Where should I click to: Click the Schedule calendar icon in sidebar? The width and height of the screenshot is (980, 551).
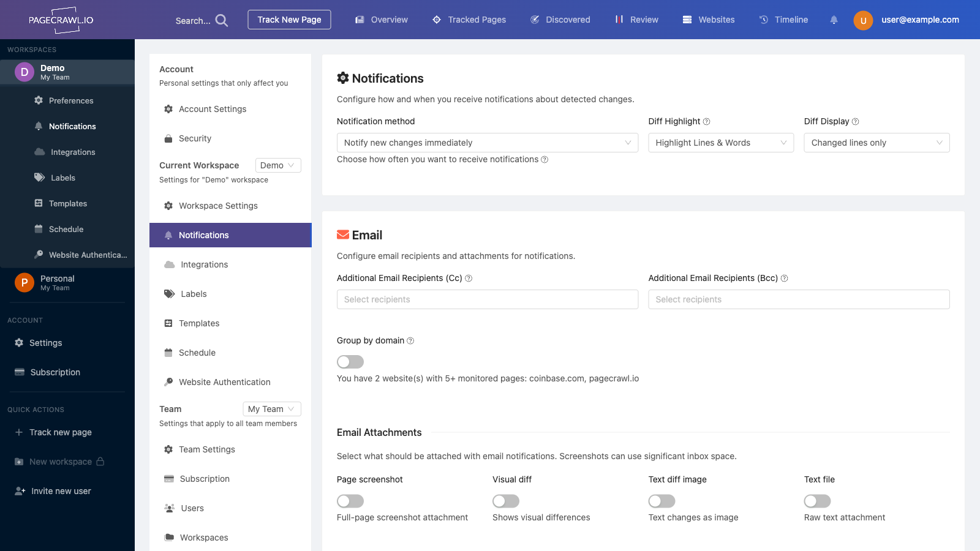(x=38, y=229)
